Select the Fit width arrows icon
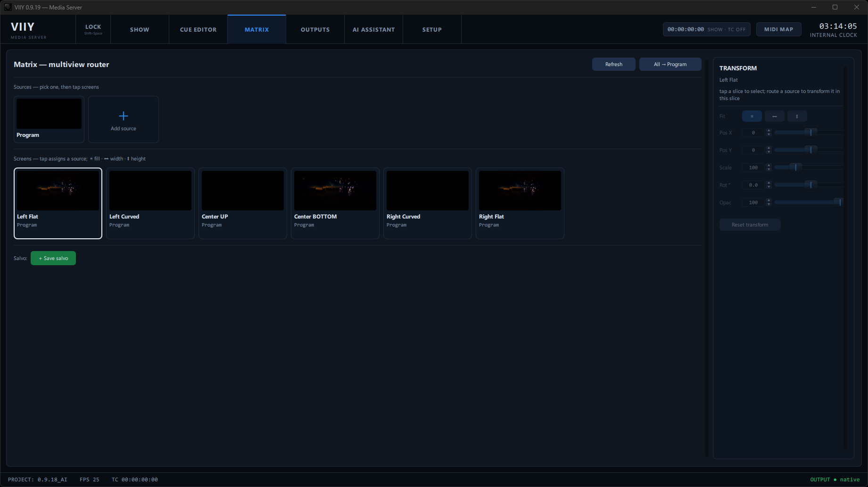The height and width of the screenshot is (487, 868). tap(774, 116)
